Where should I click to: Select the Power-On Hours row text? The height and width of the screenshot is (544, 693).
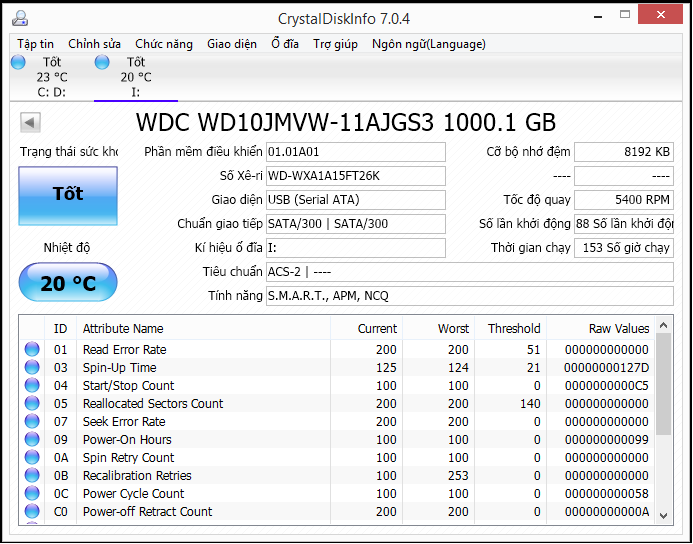coord(127,440)
